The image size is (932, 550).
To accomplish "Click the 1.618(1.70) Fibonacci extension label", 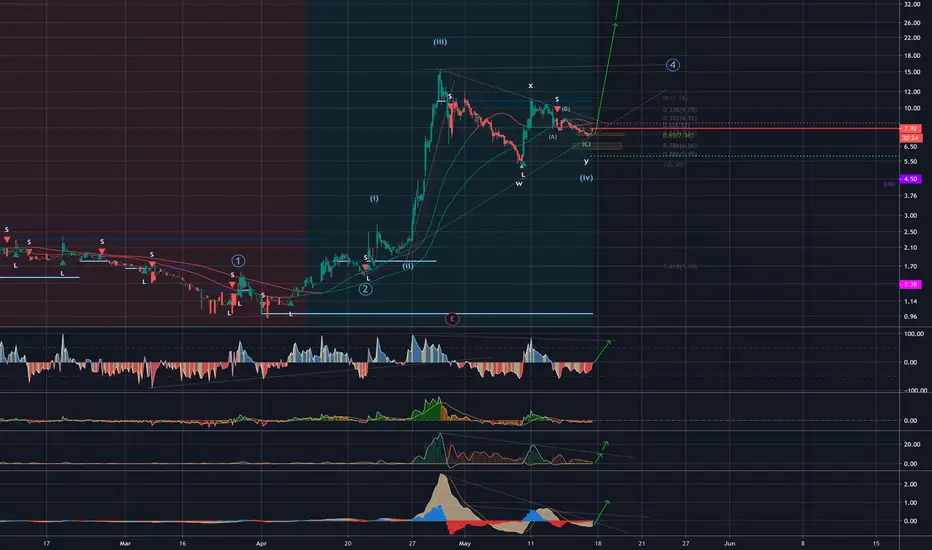I will [680, 266].
